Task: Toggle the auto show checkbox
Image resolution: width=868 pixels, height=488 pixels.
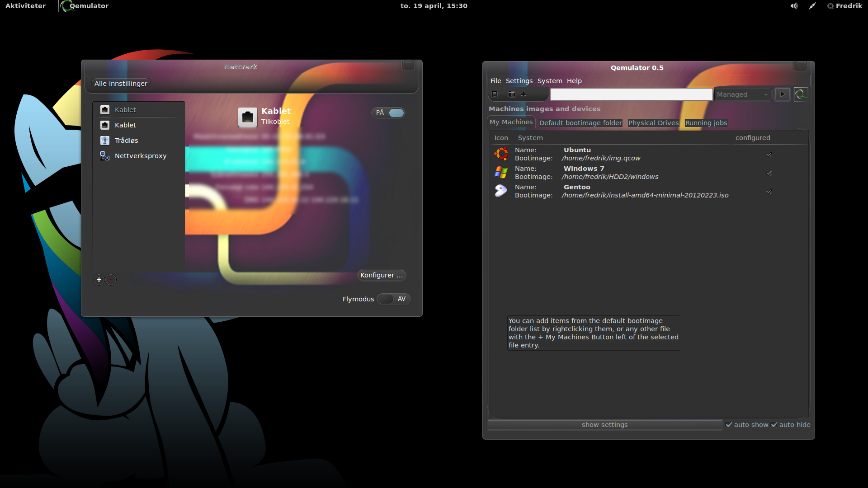Action: click(x=729, y=425)
